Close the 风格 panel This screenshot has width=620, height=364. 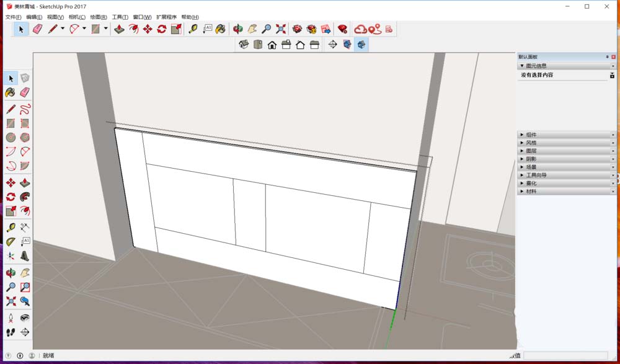614,142
